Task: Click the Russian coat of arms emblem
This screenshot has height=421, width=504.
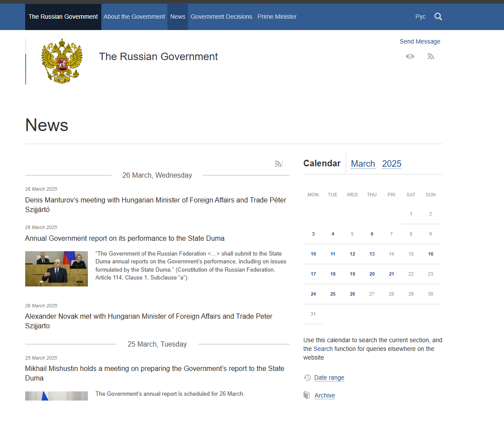Action: pos(62,61)
